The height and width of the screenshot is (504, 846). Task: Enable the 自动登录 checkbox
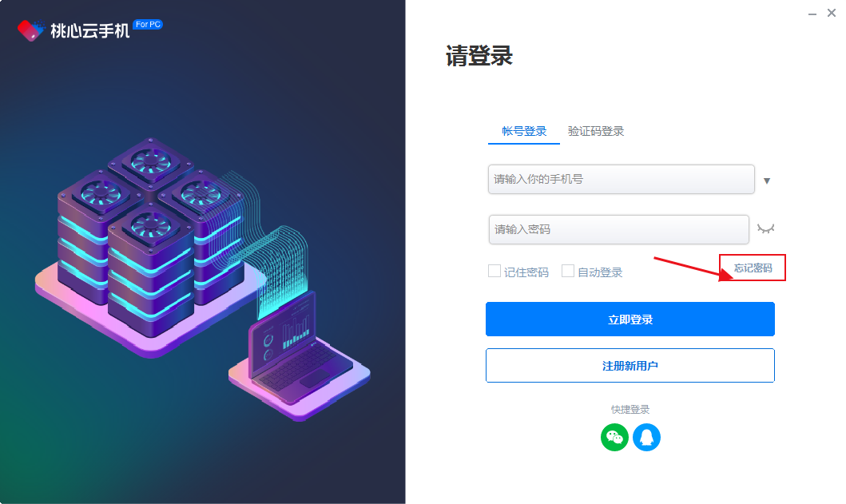[568, 271]
